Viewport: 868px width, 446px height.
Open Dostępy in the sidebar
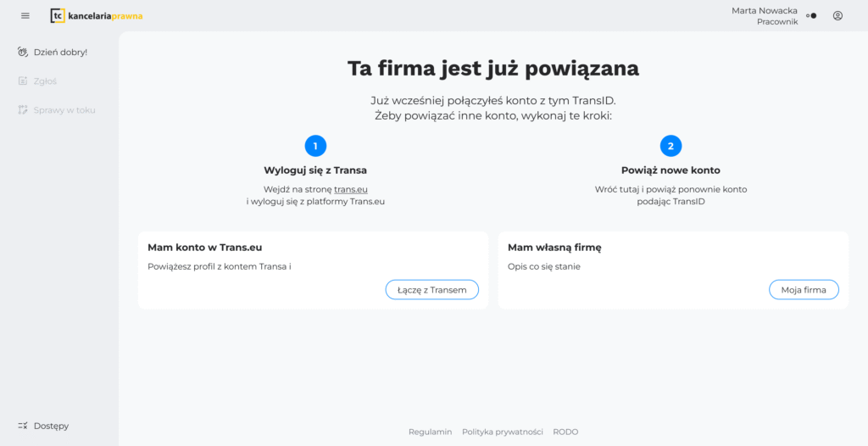[51, 426]
